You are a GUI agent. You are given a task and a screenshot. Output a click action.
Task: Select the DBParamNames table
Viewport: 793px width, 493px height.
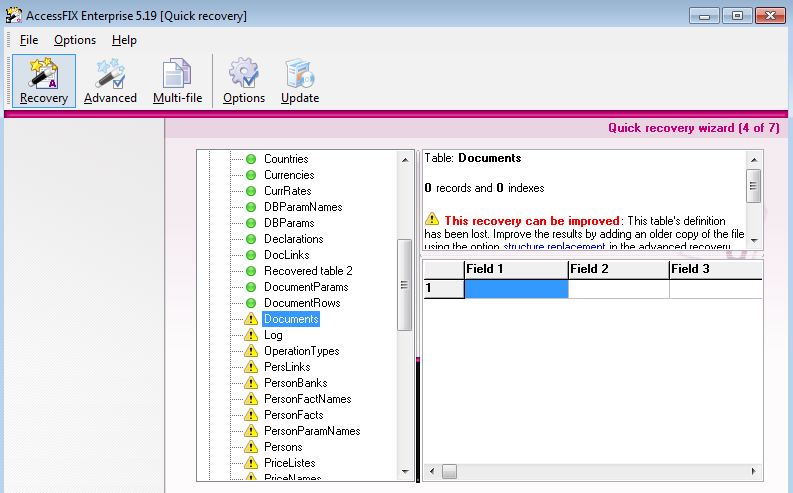click(x=303, y=207)
